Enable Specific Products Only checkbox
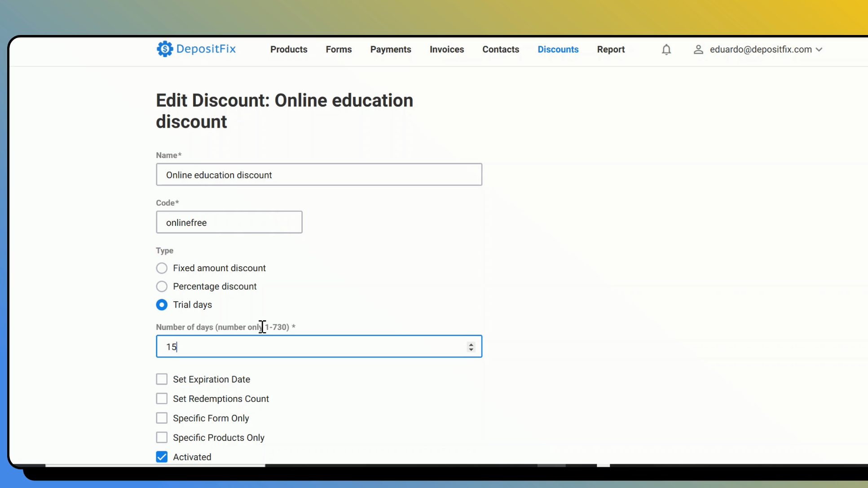Viewport: 868px width, 488px height. tap(162, 437)
